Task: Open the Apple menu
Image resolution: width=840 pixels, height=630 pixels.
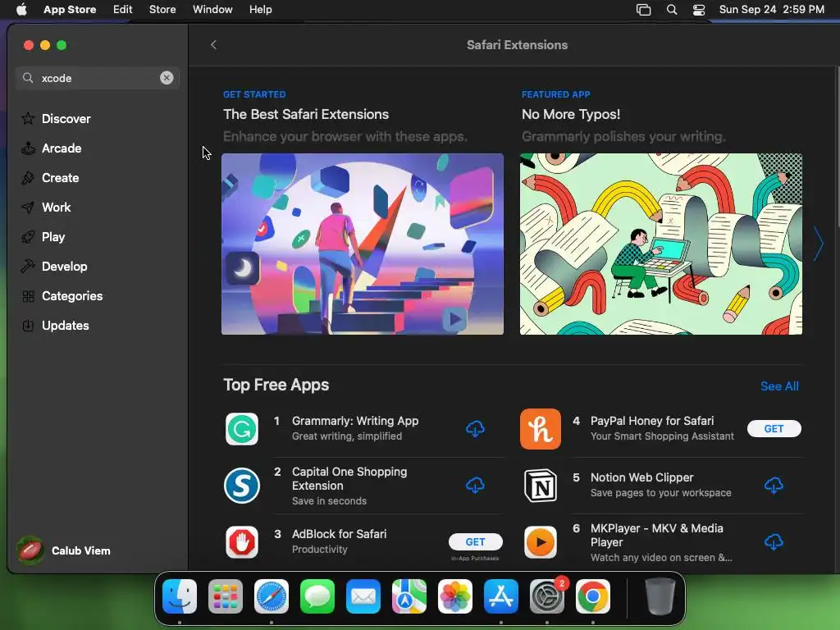Action: [x=21, y=10]
